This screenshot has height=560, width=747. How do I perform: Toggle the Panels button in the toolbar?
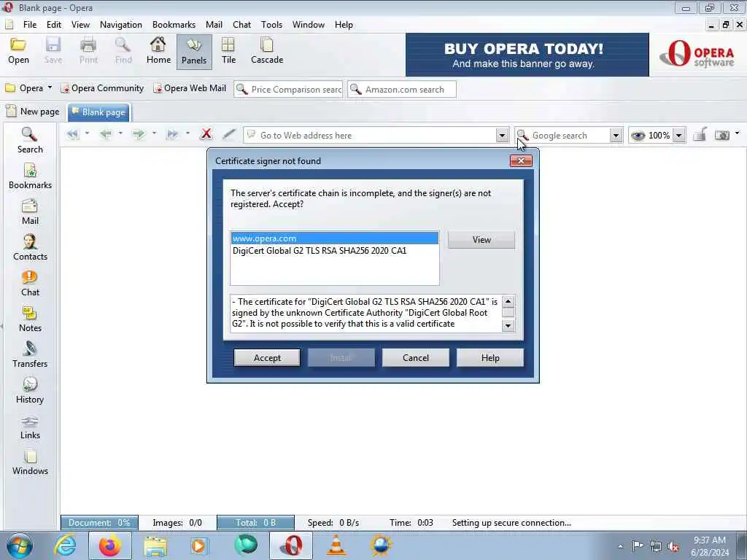click(194, 52)
